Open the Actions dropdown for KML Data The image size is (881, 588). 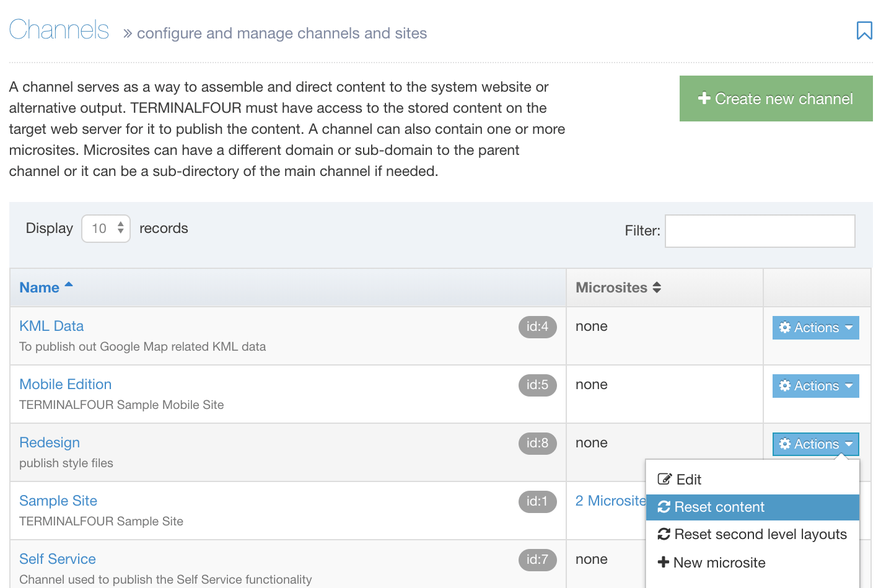tap(815, 327)
